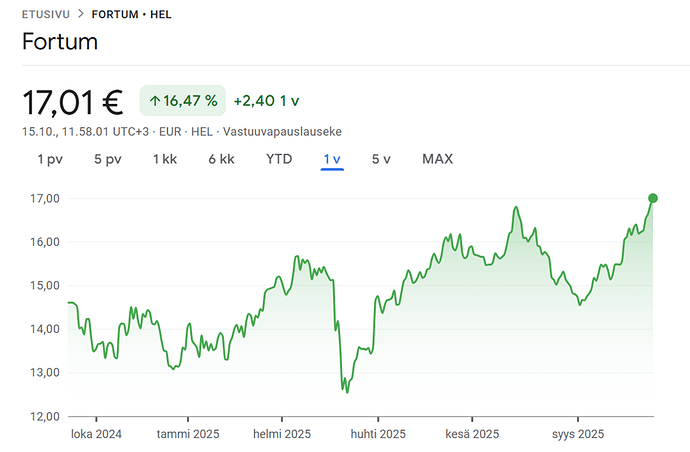Click the green endpoint dot on chart
690x452 pixels.
[x=653, y=198]
